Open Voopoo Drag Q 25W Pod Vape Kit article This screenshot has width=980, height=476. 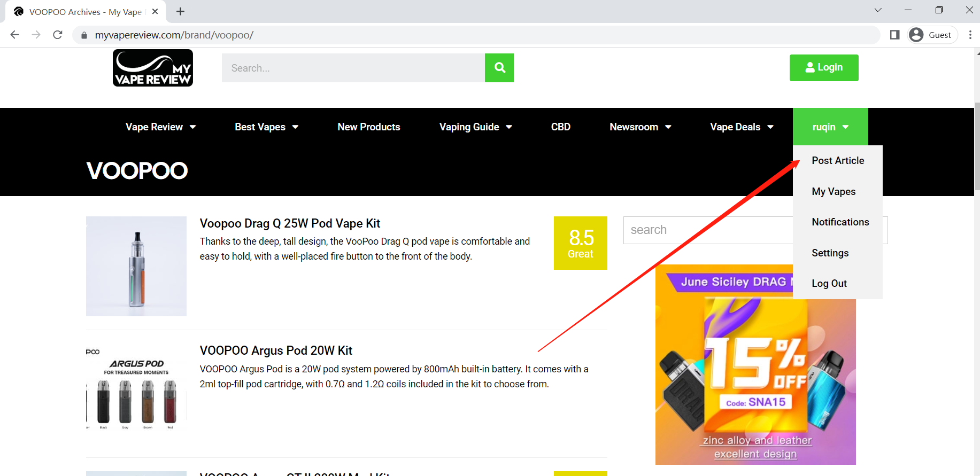click(x=290, y=223)
